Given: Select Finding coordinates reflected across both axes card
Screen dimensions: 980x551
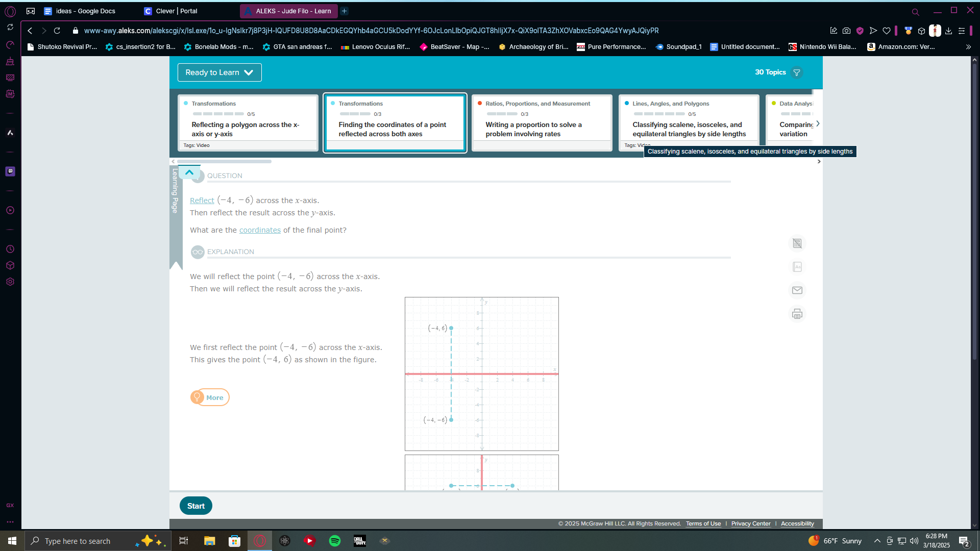Looking at the screenshot, I should 395,123.
